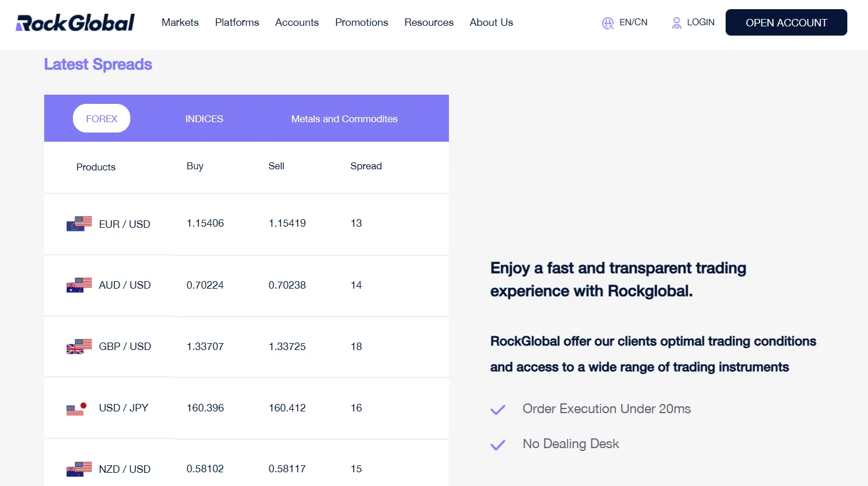Click the NZD / USD spread value 15
The height and width of the screenshot is (486, 868).
tap(356, 469)
